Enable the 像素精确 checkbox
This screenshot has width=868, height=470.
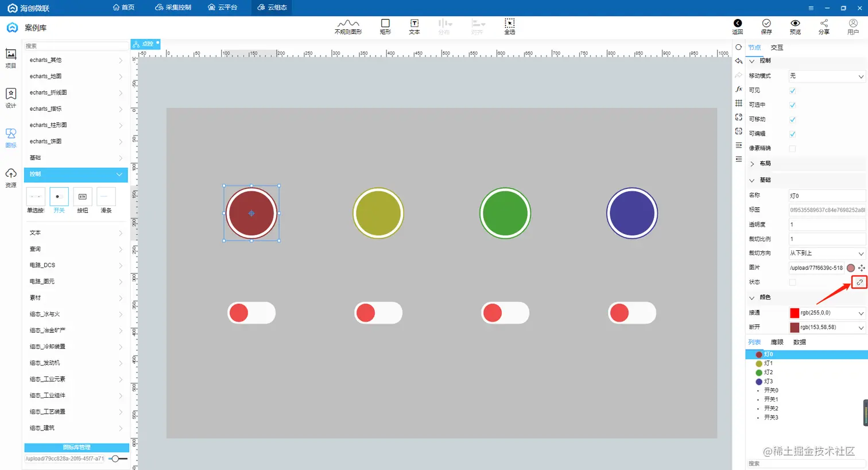point(792,149)
